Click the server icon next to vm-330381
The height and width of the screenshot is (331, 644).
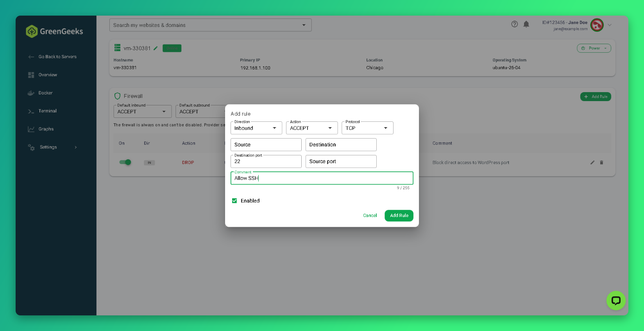[117, 48]
